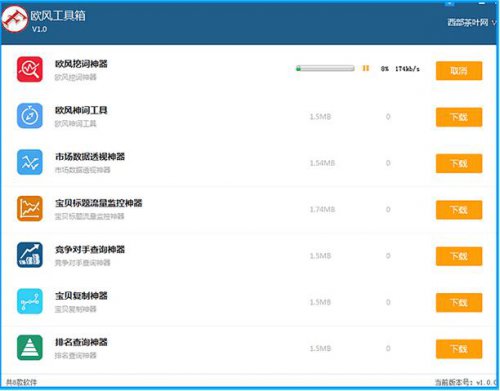Click the download progress bar

pyautogui.click(x=325, y=68)
